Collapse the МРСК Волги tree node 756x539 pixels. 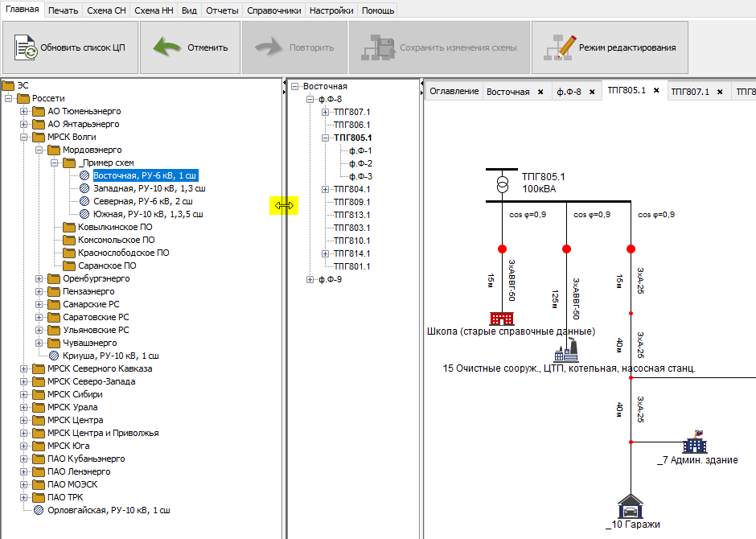[x=23, y=137]
